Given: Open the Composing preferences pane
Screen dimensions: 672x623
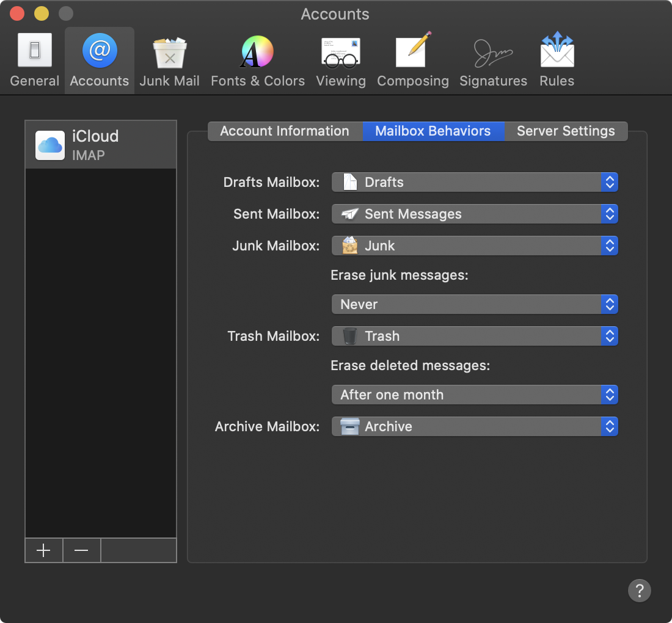Looking at the screenshot, I should click(x=413, y=60).
